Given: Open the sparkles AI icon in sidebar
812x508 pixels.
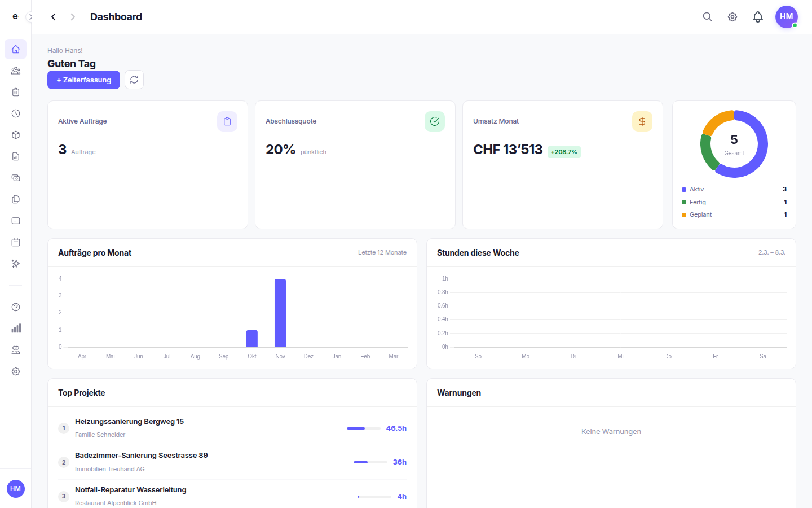Looking at the screenshot, I should (16, 264).
